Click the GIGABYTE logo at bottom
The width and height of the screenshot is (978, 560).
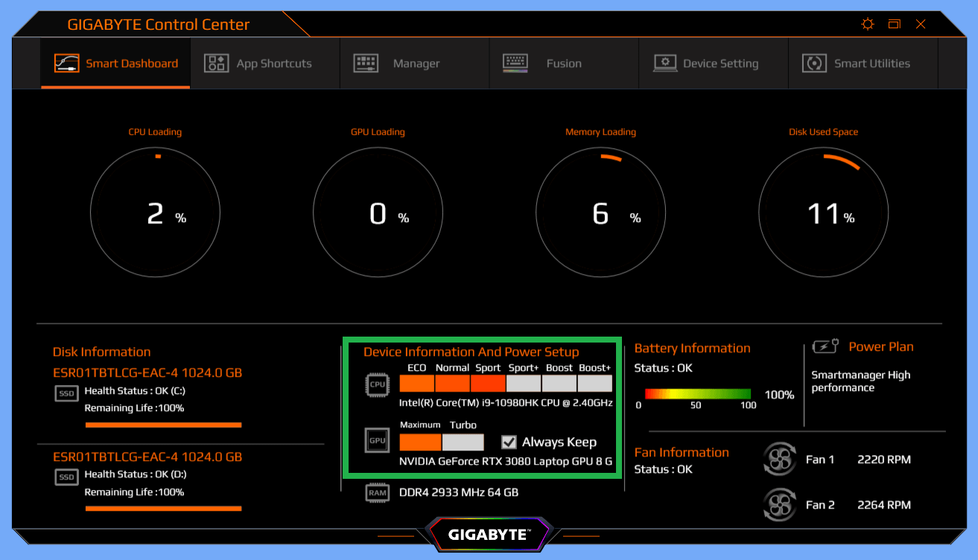[x=489, y=535]
